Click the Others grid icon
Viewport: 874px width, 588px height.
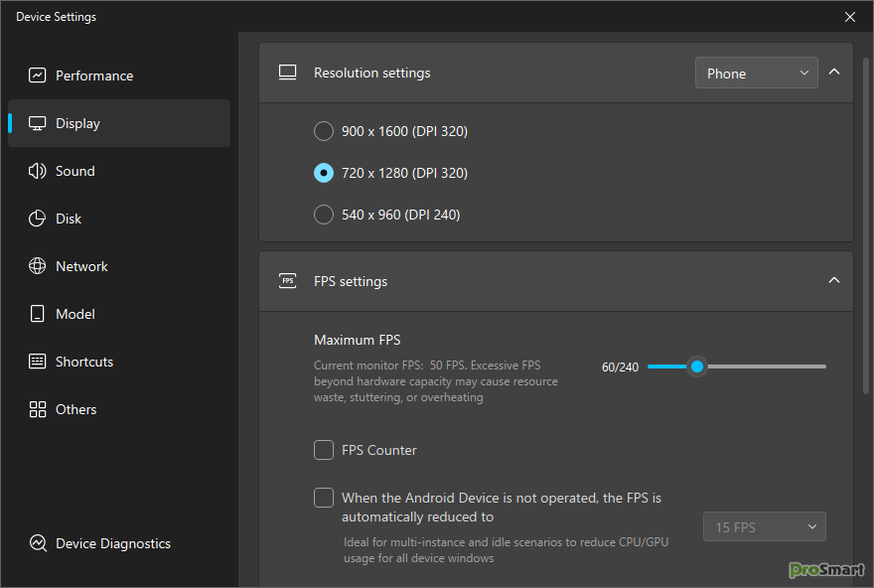(x=38, y=409)
